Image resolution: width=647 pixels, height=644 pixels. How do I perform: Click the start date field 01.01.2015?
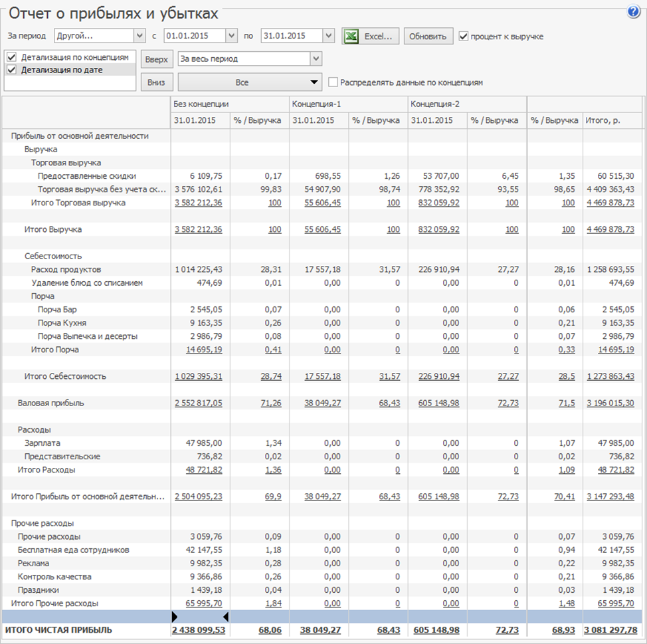pos(195,36)
